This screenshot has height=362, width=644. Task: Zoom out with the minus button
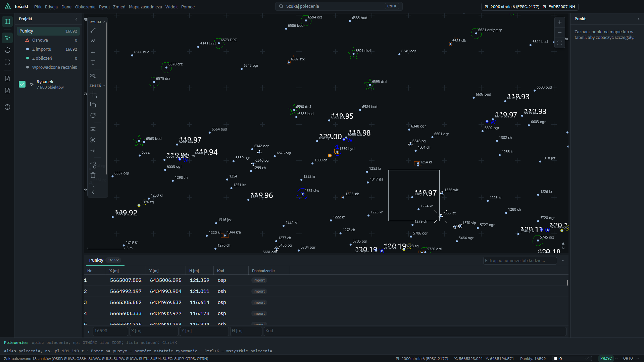(560, 33)
